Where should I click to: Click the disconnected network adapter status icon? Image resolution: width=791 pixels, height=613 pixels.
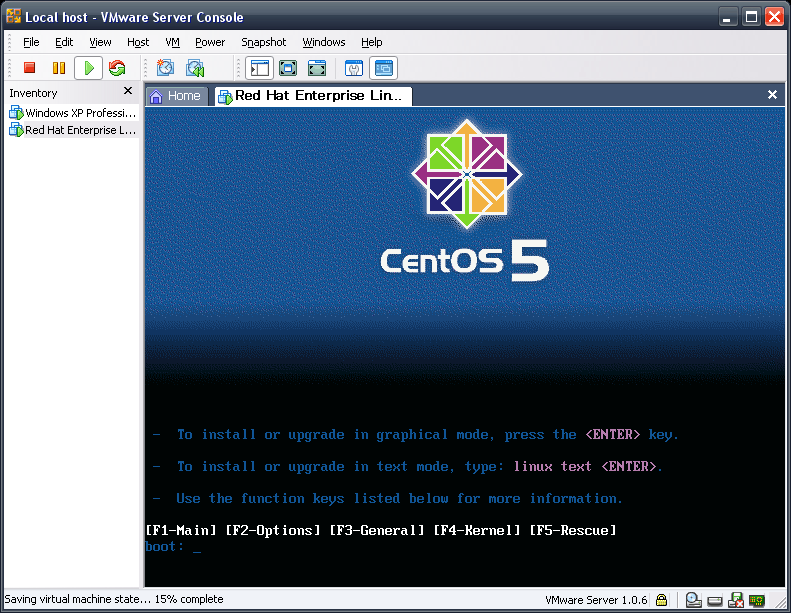coord(736,600)
